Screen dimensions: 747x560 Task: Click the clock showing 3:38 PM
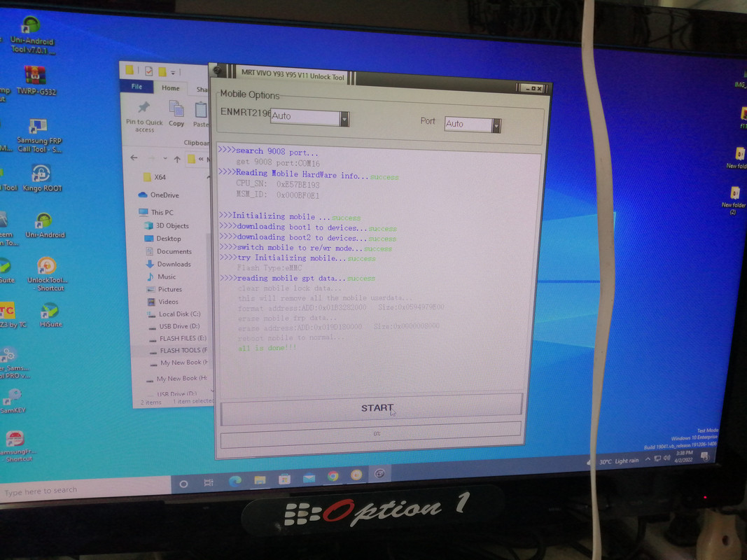pos(683,456)
